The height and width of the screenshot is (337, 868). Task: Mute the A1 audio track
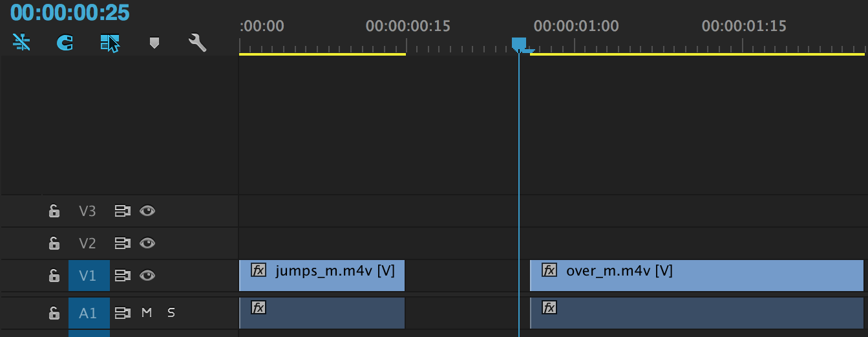click(147, 313)
